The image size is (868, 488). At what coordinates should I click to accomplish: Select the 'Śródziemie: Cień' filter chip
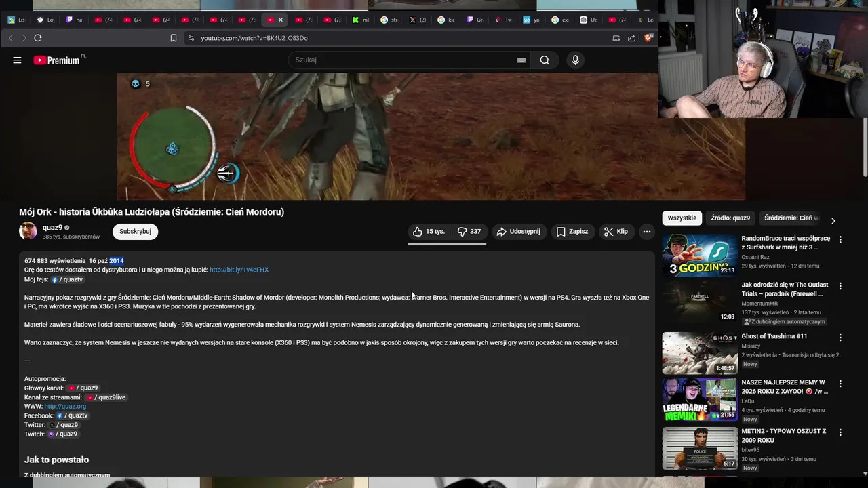(x=791, y=218)
